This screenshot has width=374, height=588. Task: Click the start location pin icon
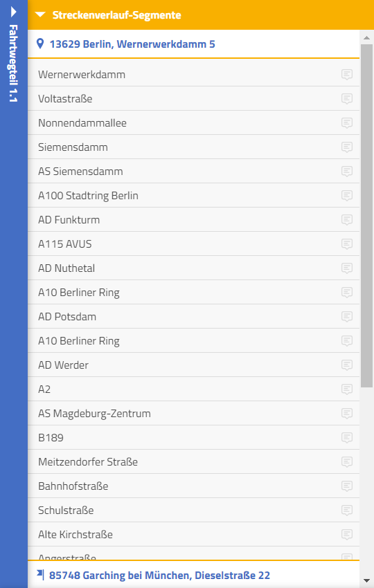point(40,44)
